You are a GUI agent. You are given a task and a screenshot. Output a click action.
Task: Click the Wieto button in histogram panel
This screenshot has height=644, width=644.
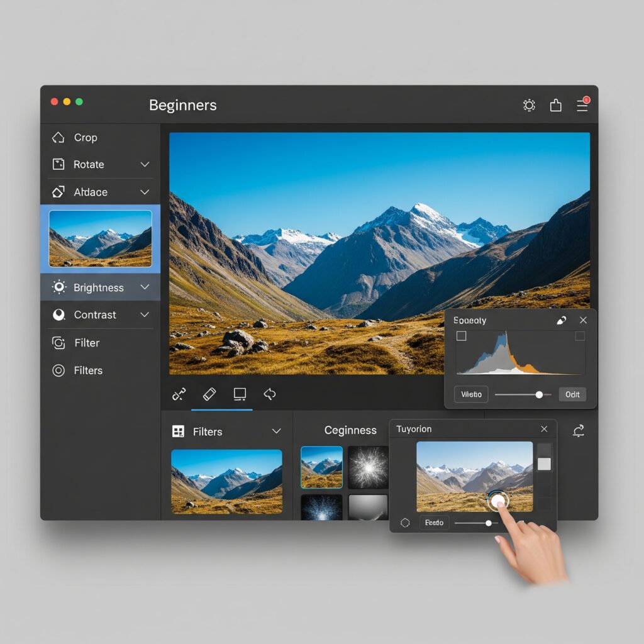(x=471, y=394)
